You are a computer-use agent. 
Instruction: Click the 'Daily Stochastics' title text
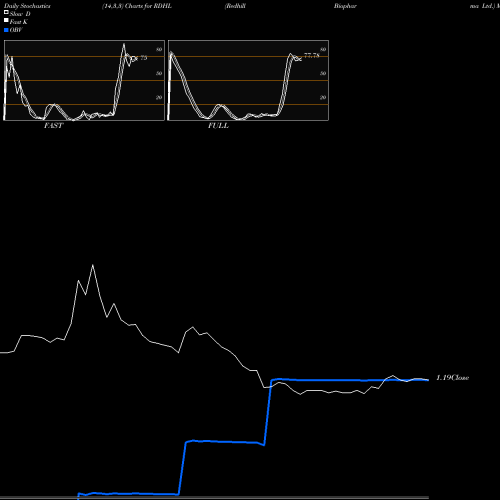pyautogui.click(x=27, y=6)
